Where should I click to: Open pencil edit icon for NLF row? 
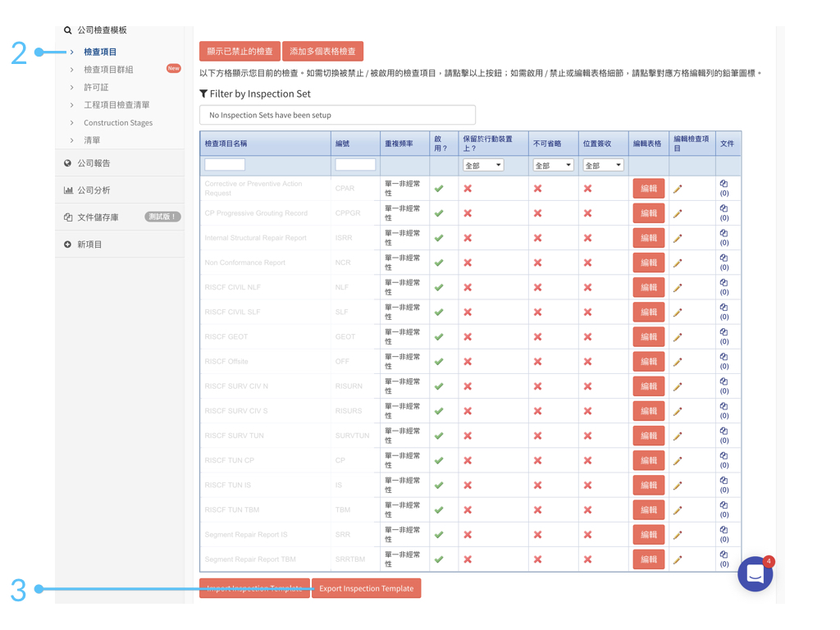click(x=678, y=288)
